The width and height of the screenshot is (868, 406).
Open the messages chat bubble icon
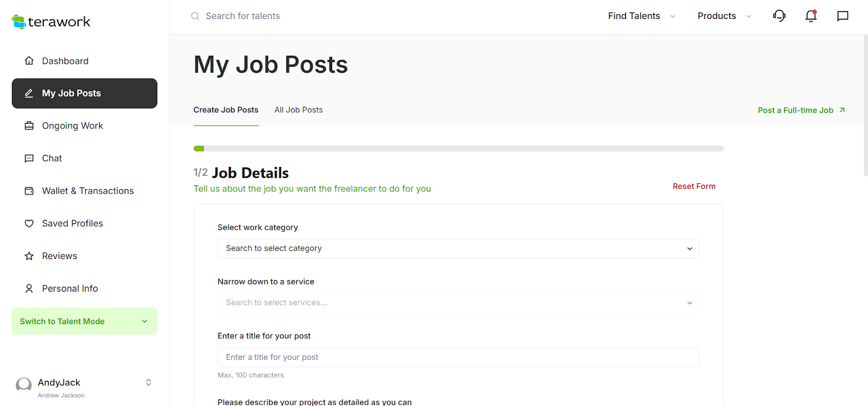click(843, 16)
